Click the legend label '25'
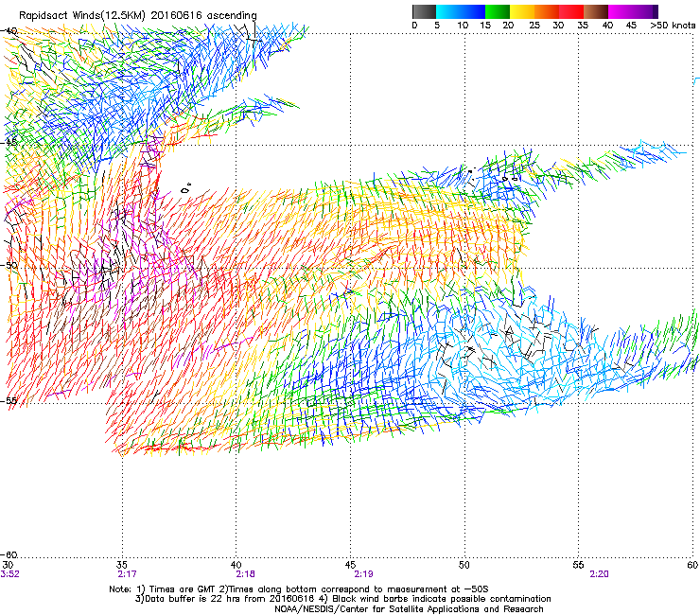 coord(534,26)
